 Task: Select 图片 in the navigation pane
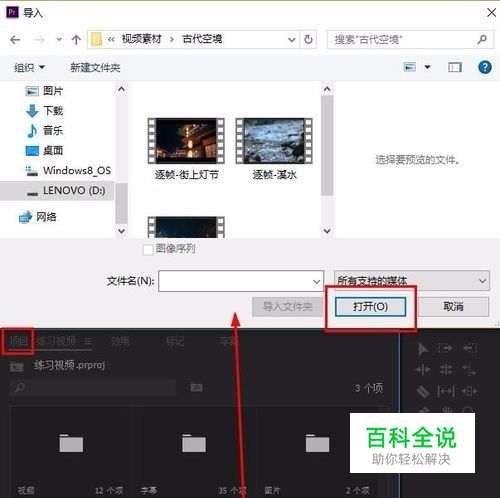click(53, 91)
